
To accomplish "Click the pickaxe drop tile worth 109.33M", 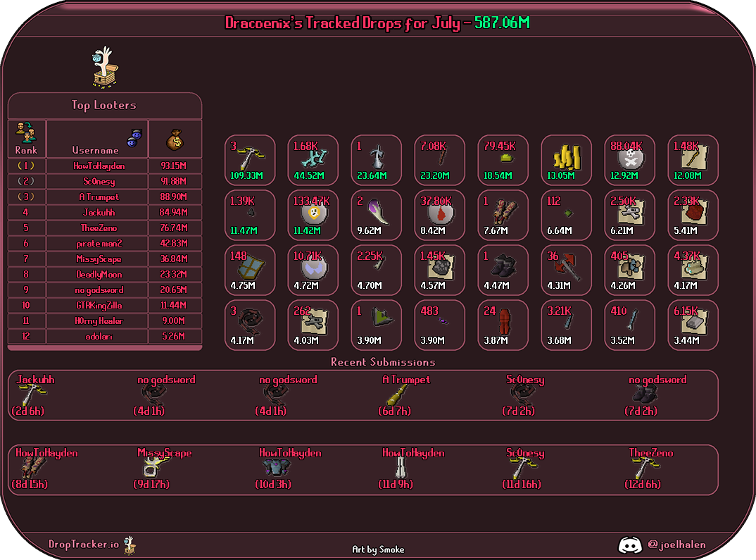I will (250, 160).
